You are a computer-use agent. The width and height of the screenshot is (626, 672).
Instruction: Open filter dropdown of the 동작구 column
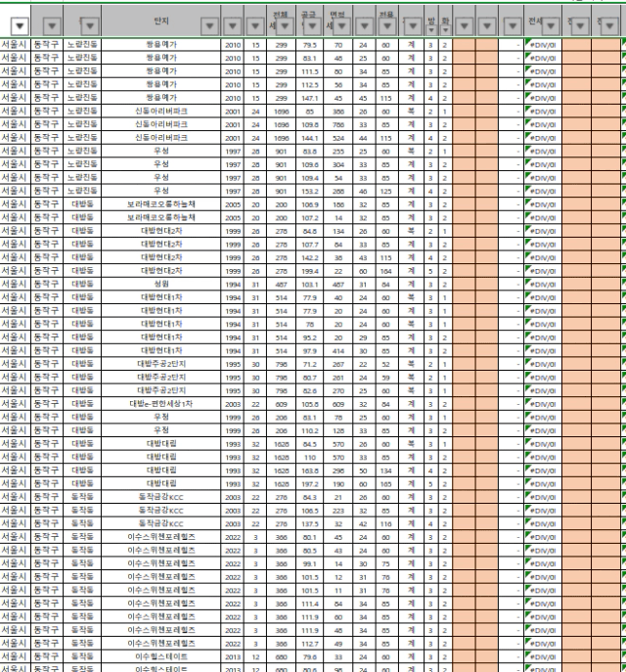[52, 26]
